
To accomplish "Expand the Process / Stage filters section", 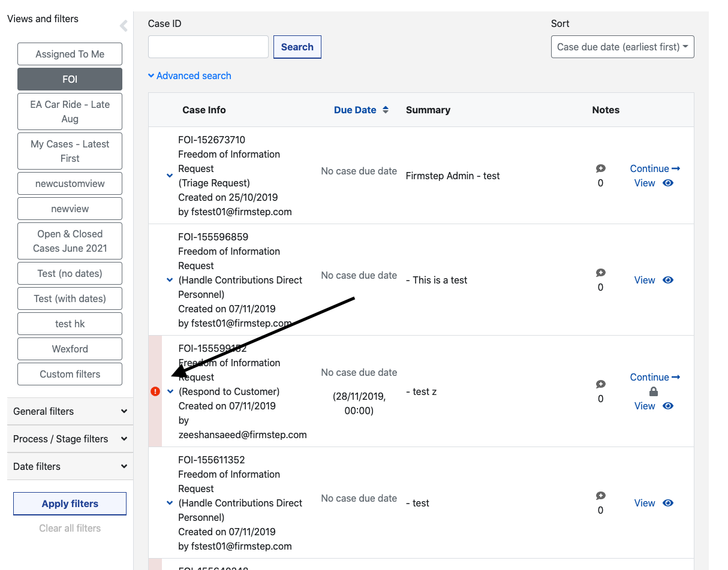I will (70, 439).
